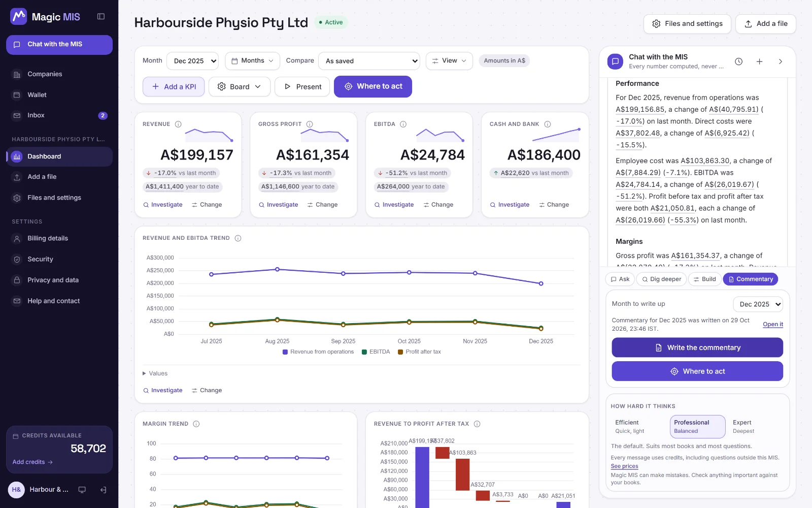Expand the Values disclosure triangle
Image resolution: width=812 pixels, height=508 pixels.
(144, 373)
